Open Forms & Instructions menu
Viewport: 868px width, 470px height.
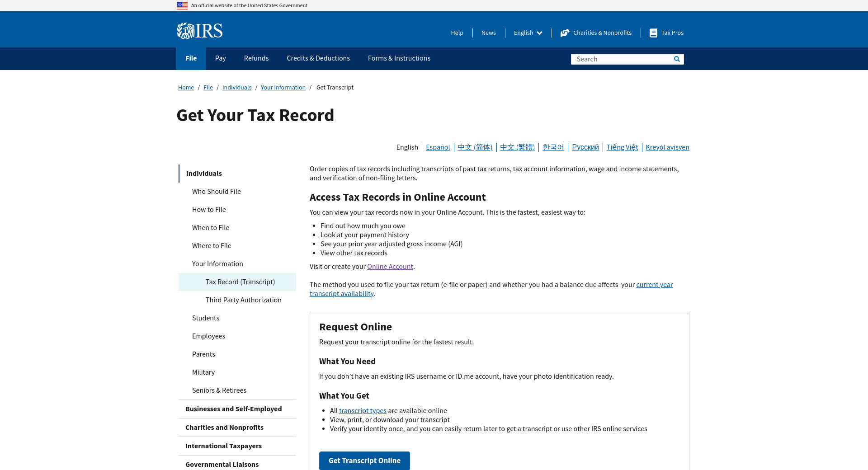399,58
